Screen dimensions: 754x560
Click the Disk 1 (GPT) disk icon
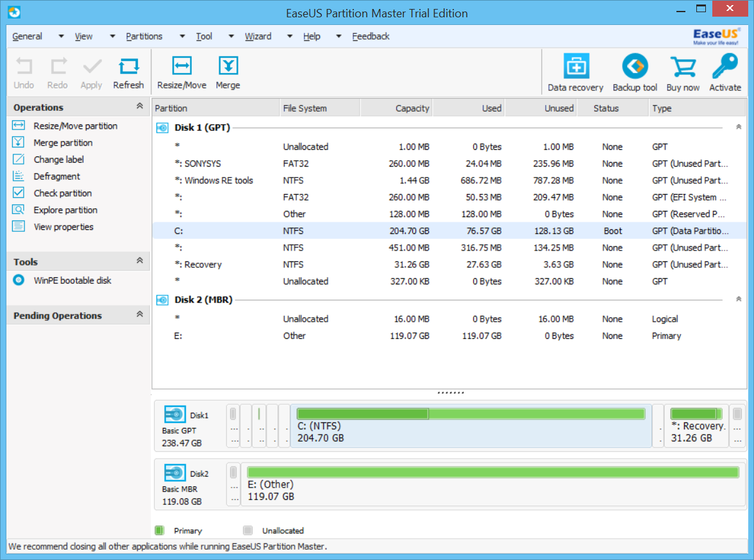(x=163, y=128)
